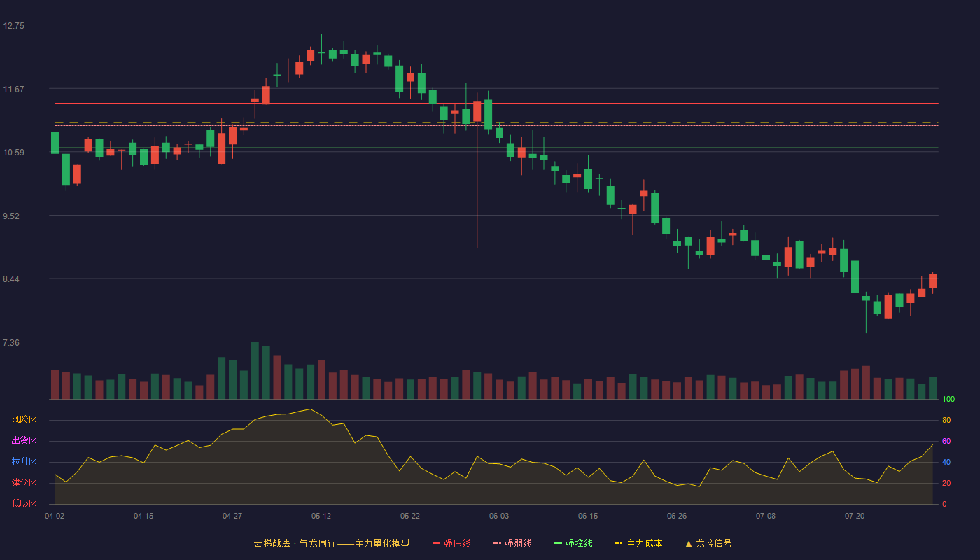Toggle the red 强压线 legend marker
Screen dimensions: 980x560
tap(436, 543)
